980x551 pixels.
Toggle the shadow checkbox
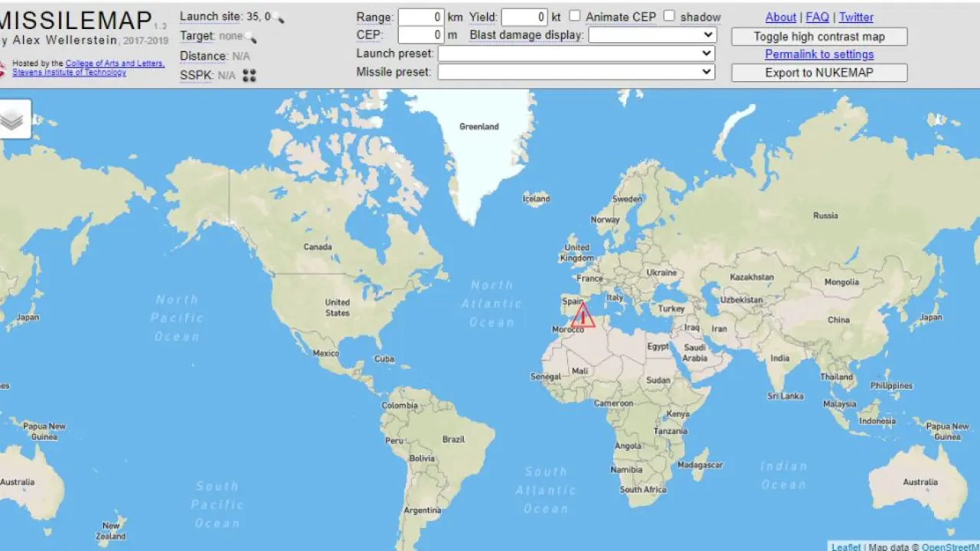coord(669,16)
